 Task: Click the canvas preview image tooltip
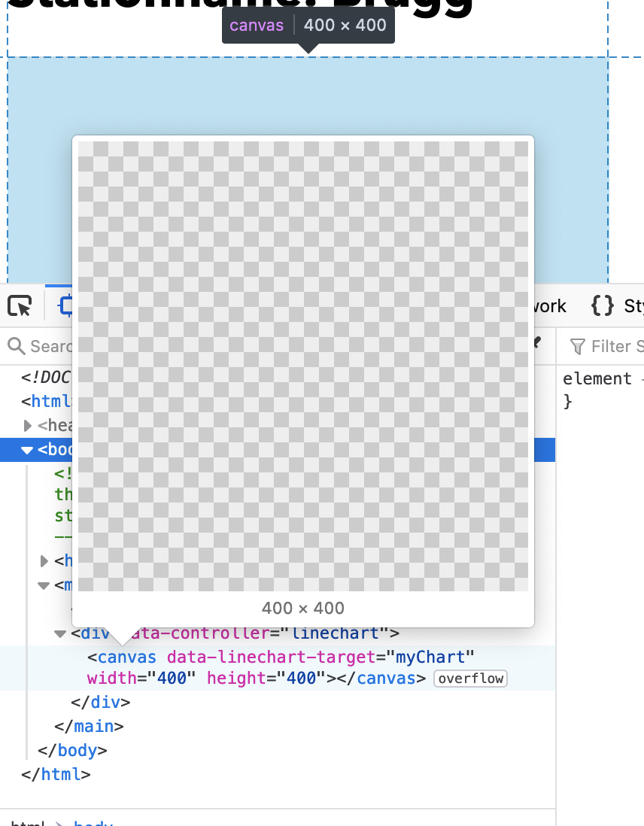[x=303, y=366]
